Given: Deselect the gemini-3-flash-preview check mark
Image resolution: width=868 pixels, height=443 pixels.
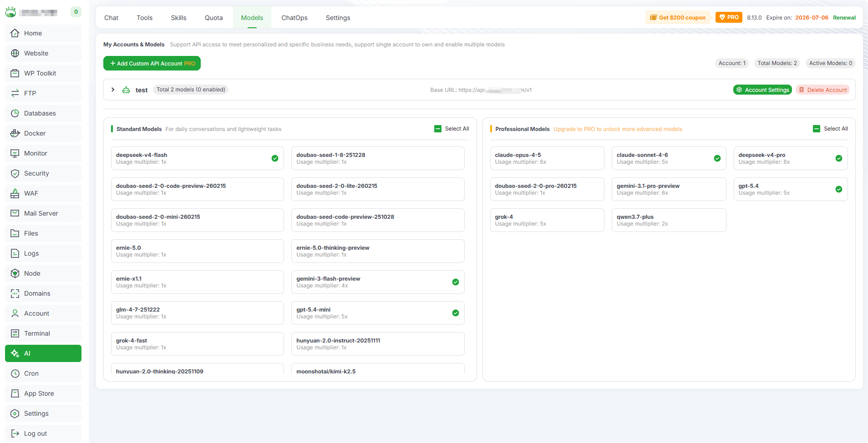Looking at the screenshot, I should pyautogui.click(x=456, y=282).
